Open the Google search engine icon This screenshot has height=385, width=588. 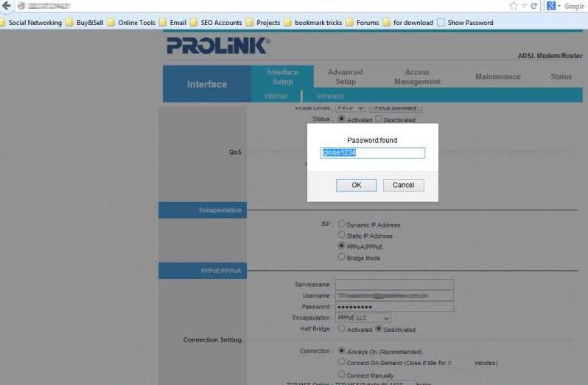click(x=551, y=6)
